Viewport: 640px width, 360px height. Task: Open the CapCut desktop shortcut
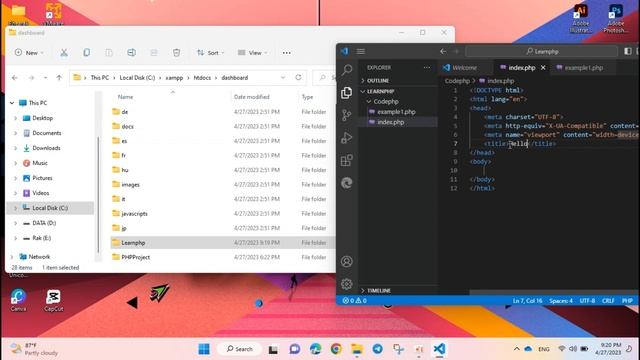pyautogui.click(x=53, y=300)
